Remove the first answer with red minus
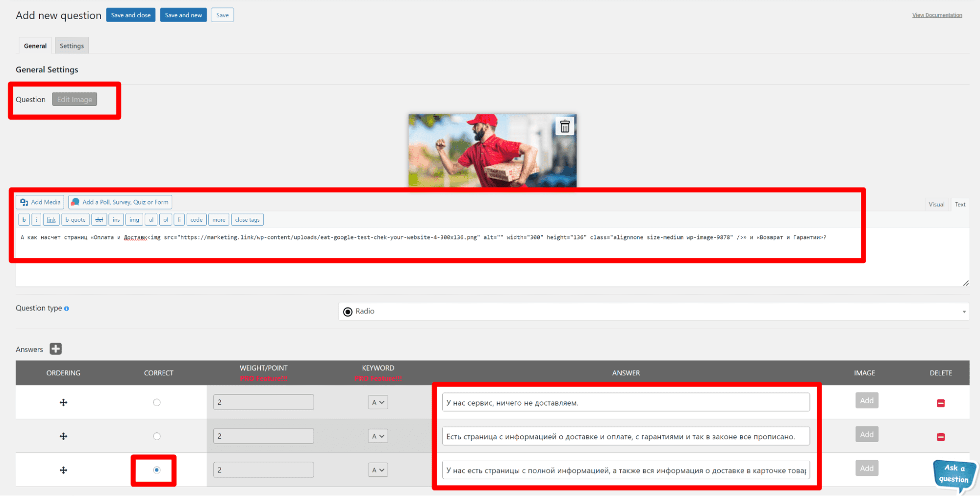 [x=940, y=403]
